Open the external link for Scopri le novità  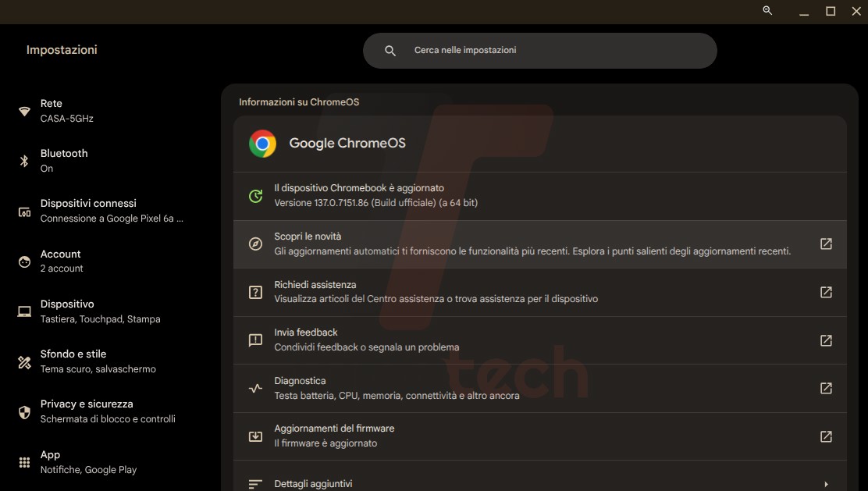point(825,244)
